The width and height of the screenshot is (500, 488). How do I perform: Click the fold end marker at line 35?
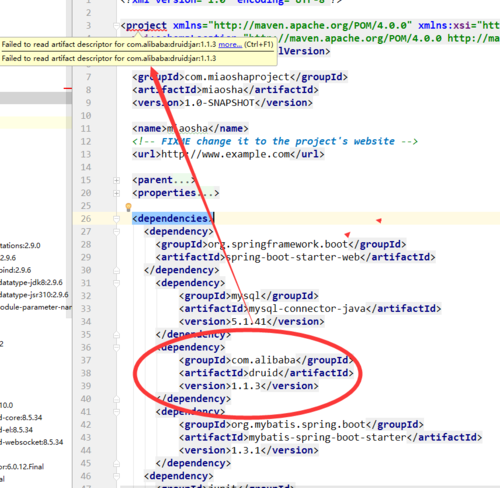[116, 335]
